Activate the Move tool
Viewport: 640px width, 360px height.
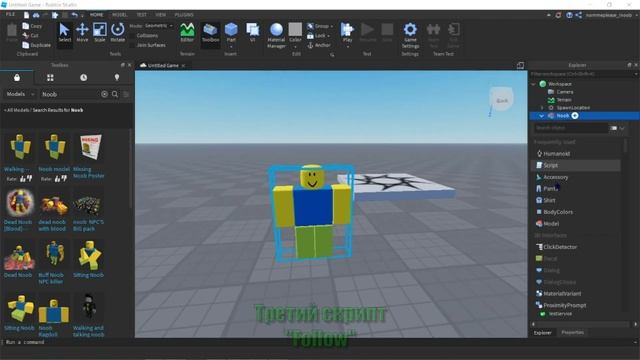[x=82, y=33]
